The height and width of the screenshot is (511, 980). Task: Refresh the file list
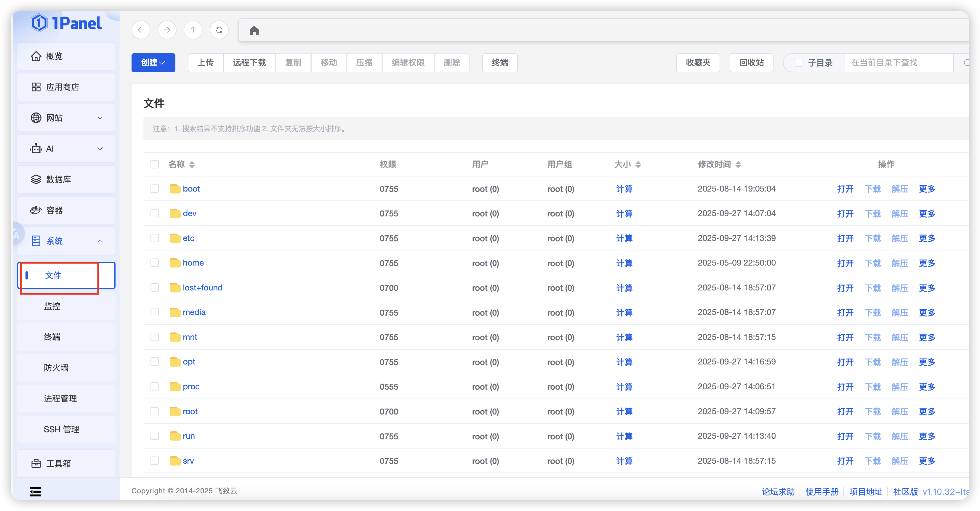[219, 30]
